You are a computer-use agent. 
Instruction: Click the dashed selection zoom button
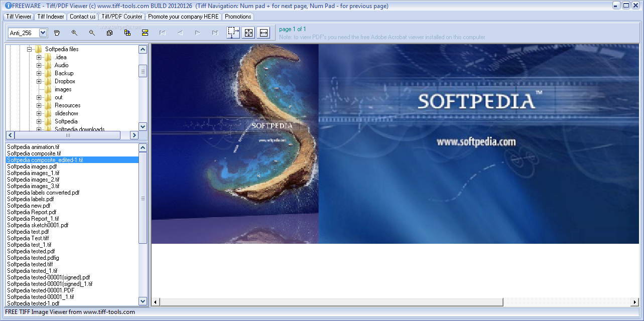click(233, 33)
